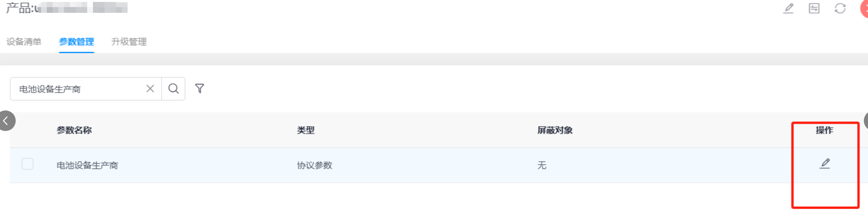
Task: Open the funnel filter options
Action: click(x=199, y=88)
